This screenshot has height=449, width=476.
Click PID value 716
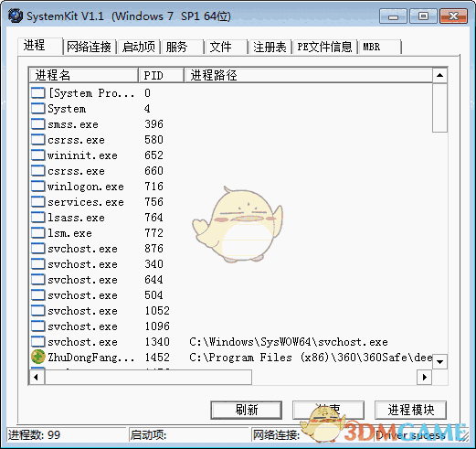point(153,187)
